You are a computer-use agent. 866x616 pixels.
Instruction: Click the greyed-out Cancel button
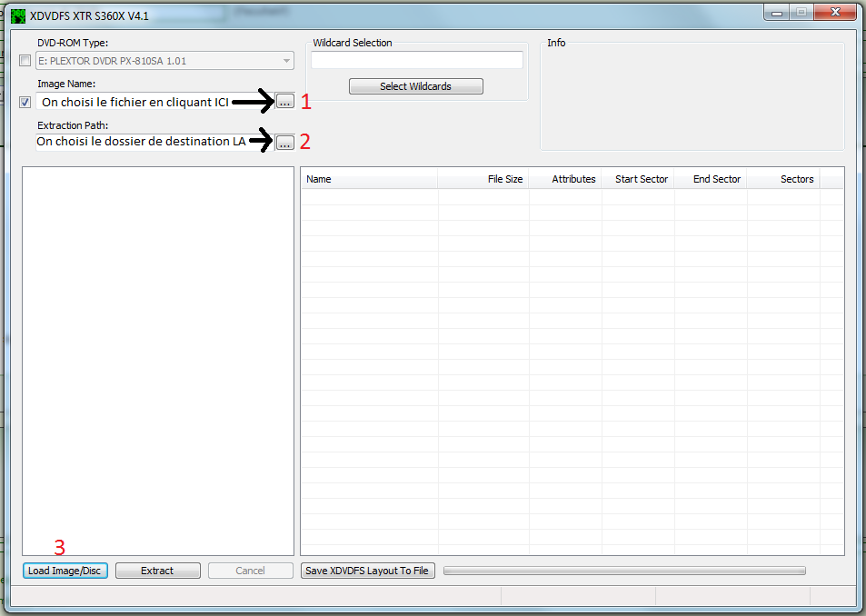click(x=251, y=571)
